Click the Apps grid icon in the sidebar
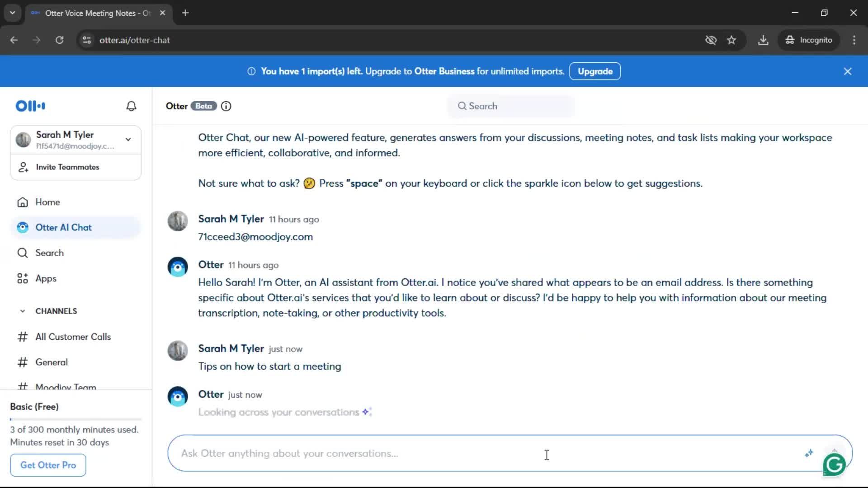 click(23, 278)
